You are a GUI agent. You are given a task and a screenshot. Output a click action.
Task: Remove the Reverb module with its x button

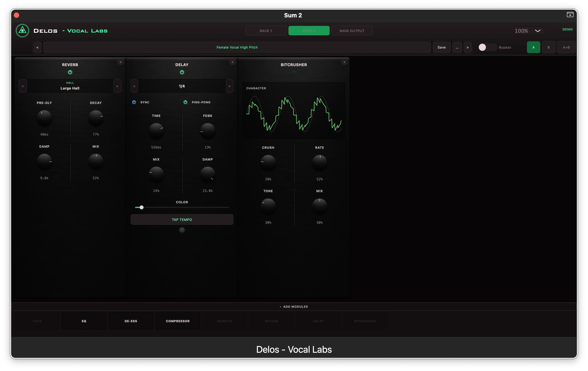tap(121, 62)
